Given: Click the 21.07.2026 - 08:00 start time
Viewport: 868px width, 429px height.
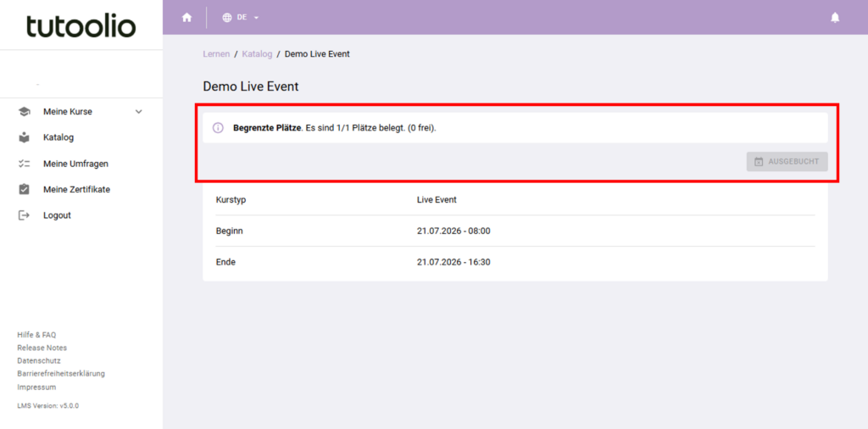Looking at the screenshot, I should click(x=453, y=231).
